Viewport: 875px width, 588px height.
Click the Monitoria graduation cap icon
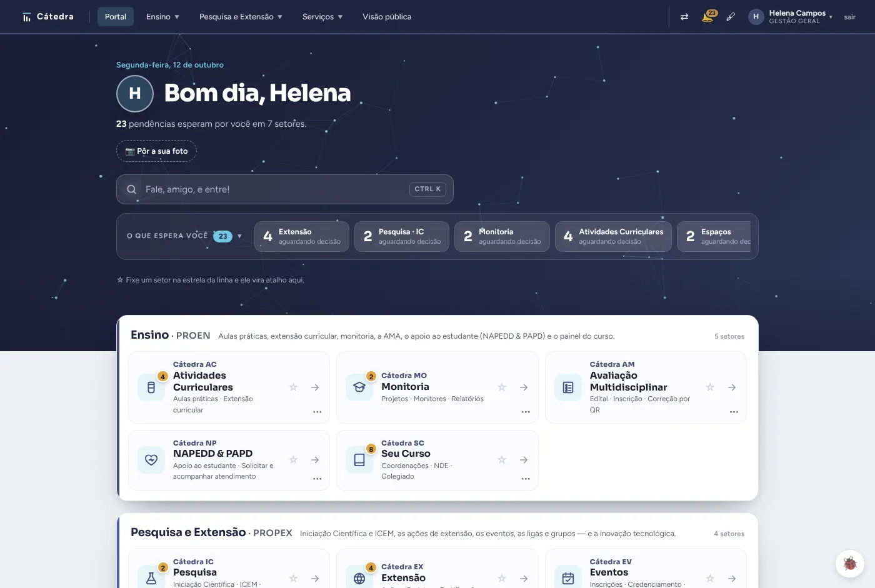(x=359, y=387)
